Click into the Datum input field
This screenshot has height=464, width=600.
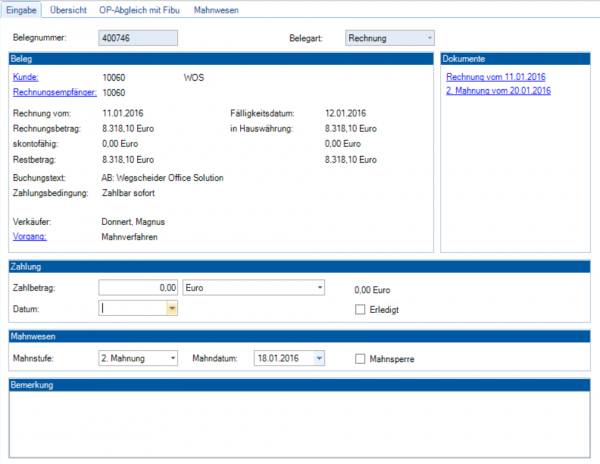pyautogui.click(x=132, y=309)
